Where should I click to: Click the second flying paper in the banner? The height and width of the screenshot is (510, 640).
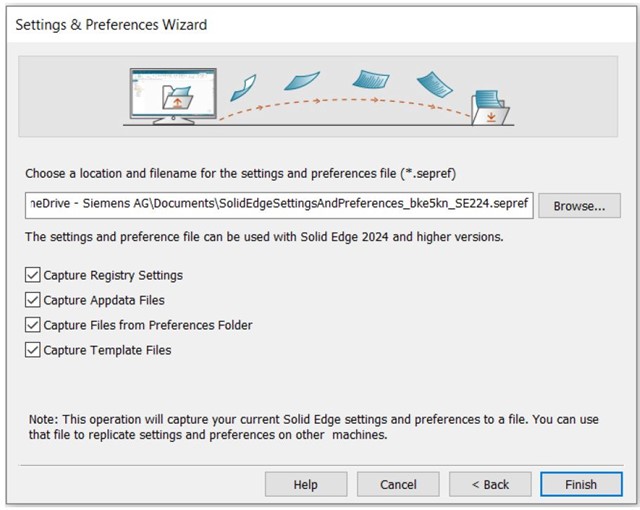300,79
